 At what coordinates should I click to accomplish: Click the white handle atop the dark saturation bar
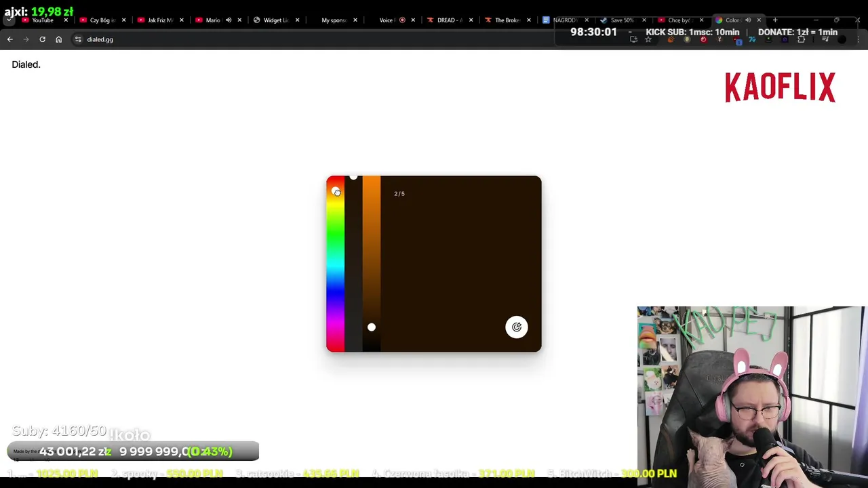tap(353, 177)
